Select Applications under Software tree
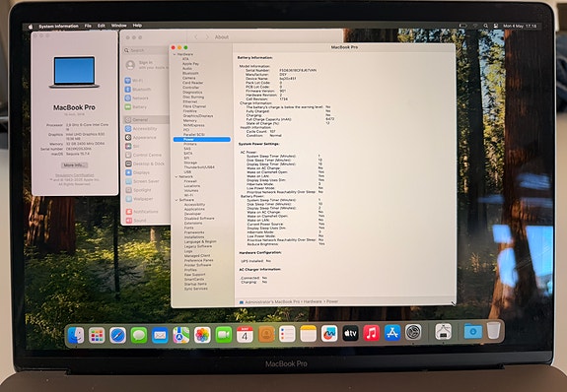The height and width of the screenshot is (392, 567). click(194, 209)
